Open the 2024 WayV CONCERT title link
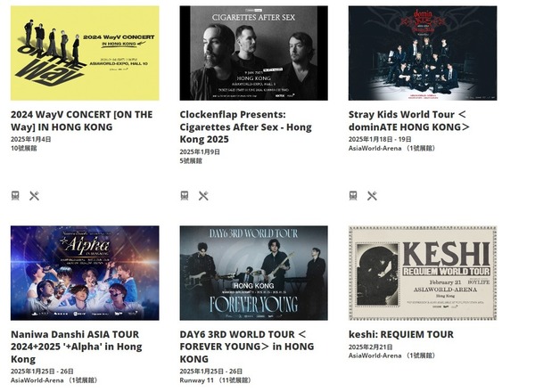535x392 pixels. pos(81,120)
